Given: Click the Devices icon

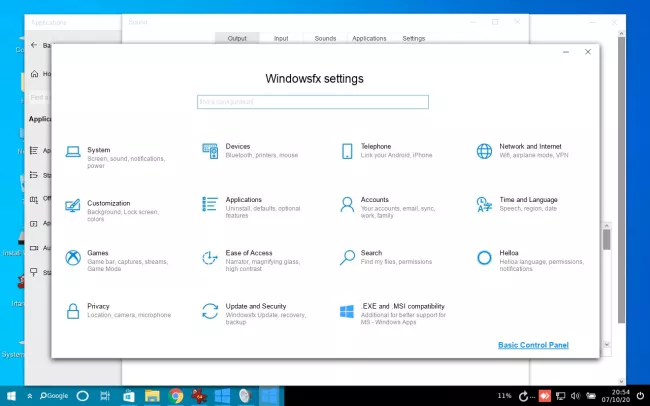Looking at the screenshot, I should click(x=210, y=151).
